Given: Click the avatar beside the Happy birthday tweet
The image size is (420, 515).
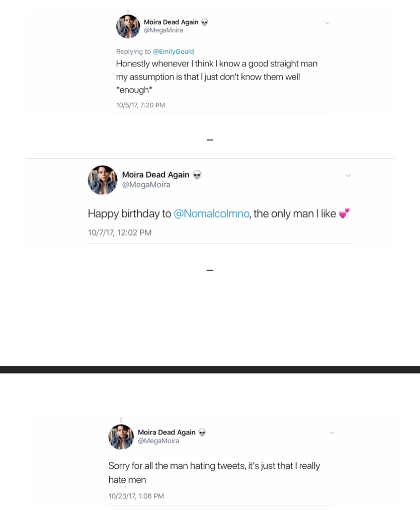Looking at the screenshot, I should click(x=103, y=180).
